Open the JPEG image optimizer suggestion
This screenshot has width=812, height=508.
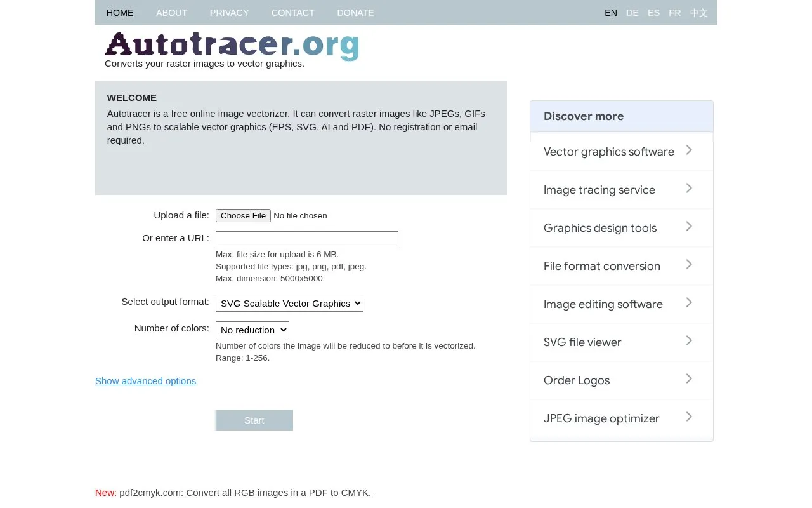622,418
